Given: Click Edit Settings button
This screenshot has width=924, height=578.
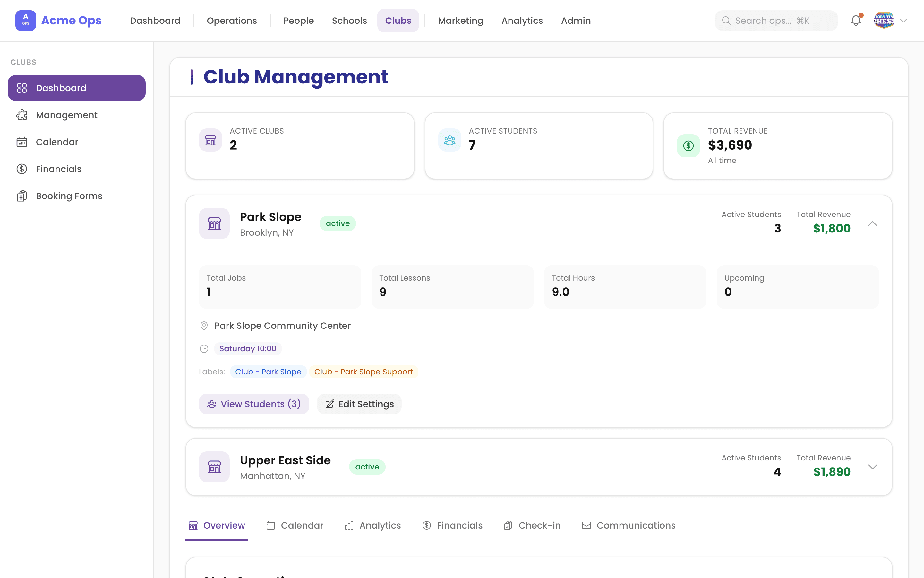Looking at the screenshot, I should (x=359, y=404).
